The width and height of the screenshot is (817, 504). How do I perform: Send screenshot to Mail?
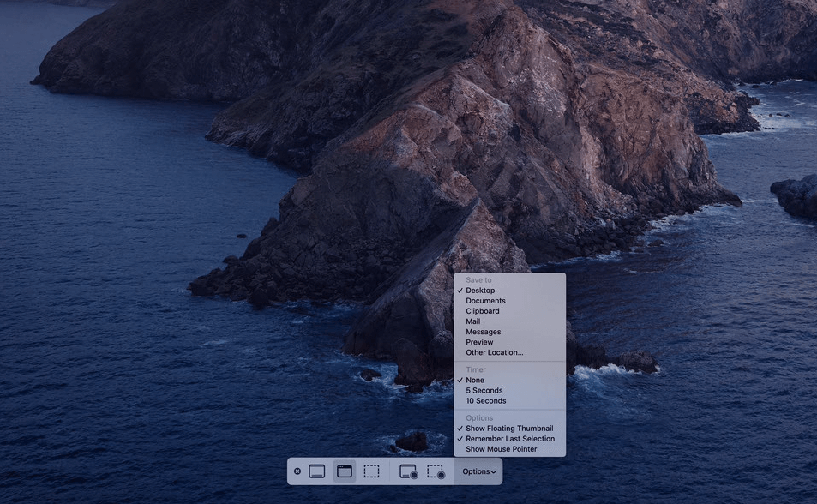(x=473, y=321)
